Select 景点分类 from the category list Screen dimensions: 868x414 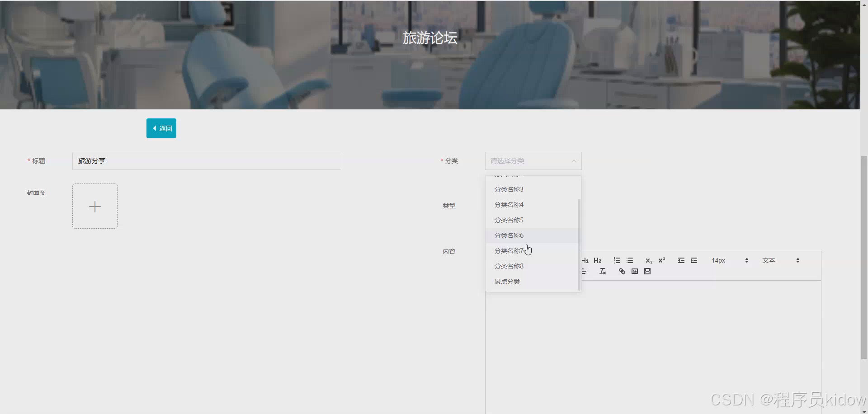point(507,281)
